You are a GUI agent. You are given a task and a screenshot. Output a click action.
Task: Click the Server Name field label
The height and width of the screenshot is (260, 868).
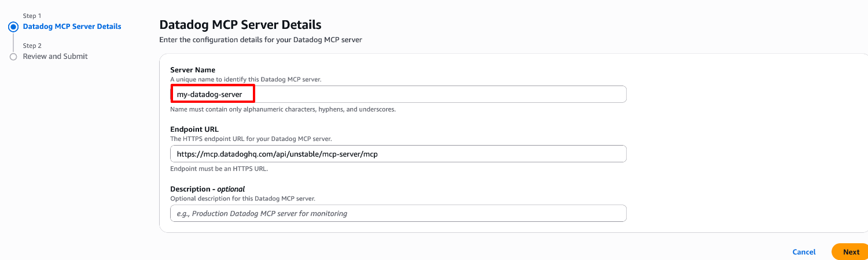(193, 70)
